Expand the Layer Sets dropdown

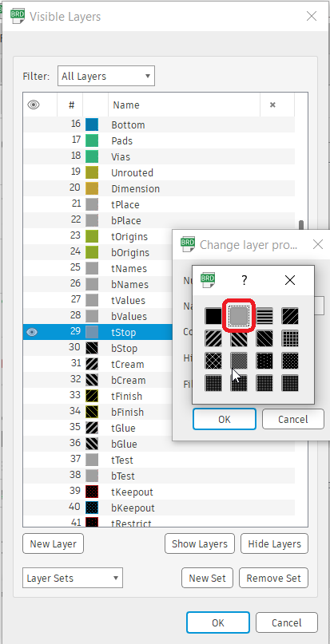point(73,579)
